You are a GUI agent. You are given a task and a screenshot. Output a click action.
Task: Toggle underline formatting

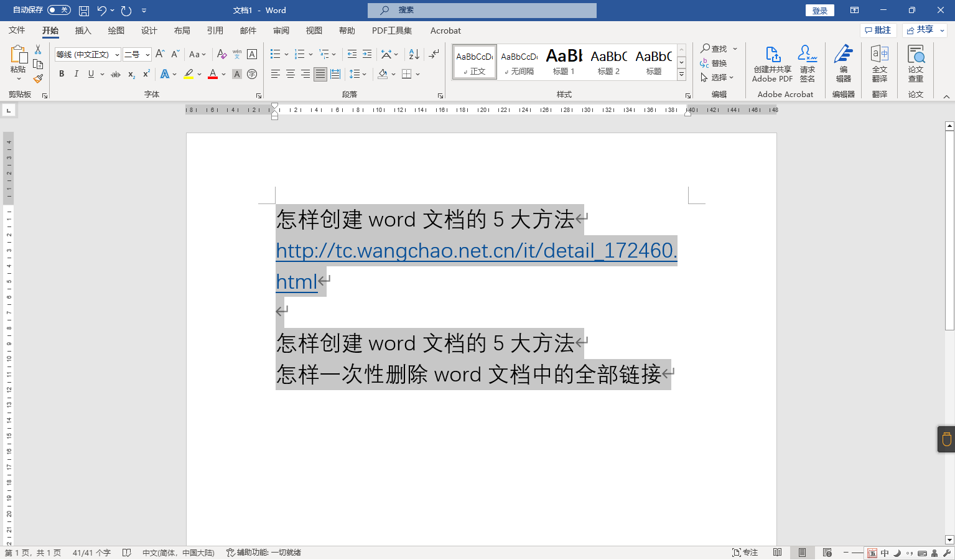point(91,74)
